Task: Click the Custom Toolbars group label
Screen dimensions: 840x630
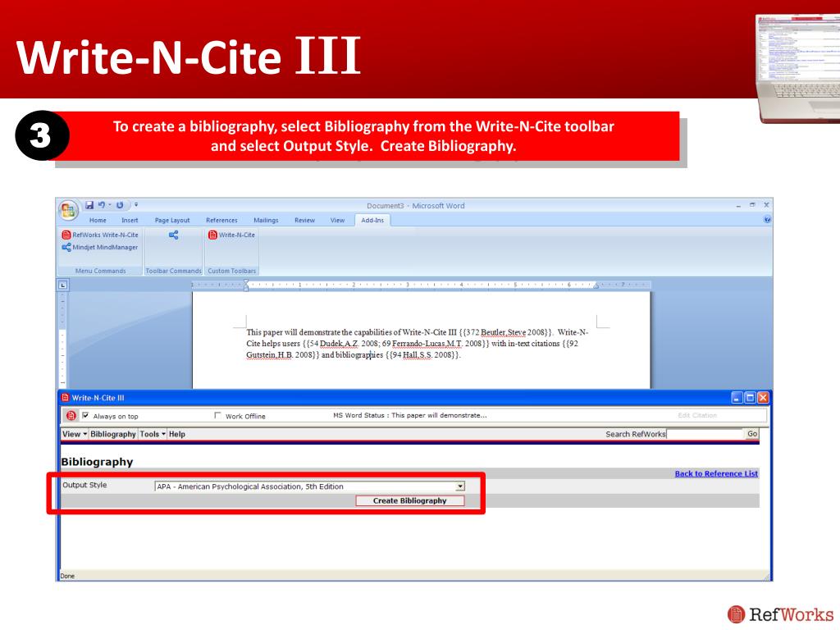Action: (232, 271)
